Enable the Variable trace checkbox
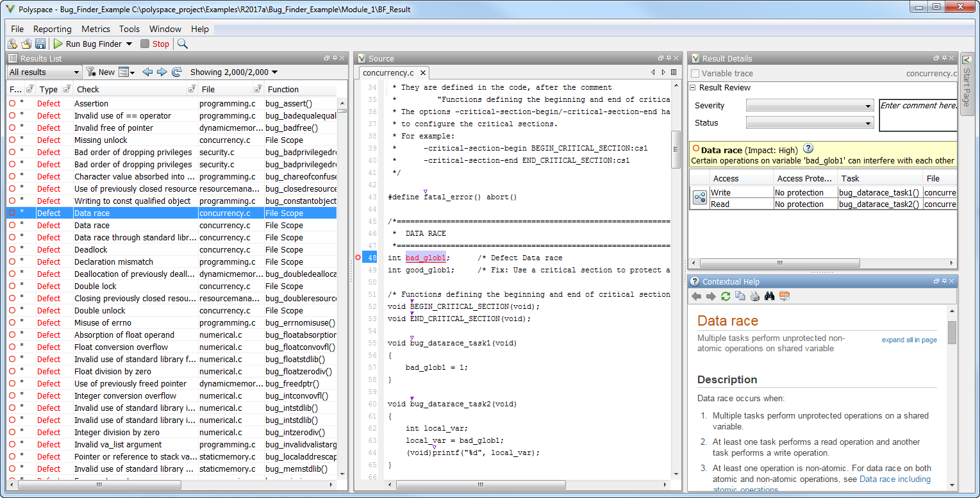 695,74
